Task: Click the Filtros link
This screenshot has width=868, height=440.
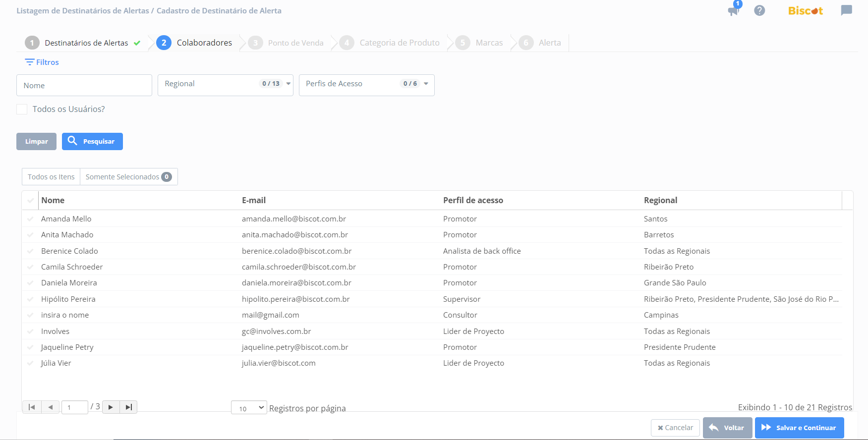Action: point(47,62)
